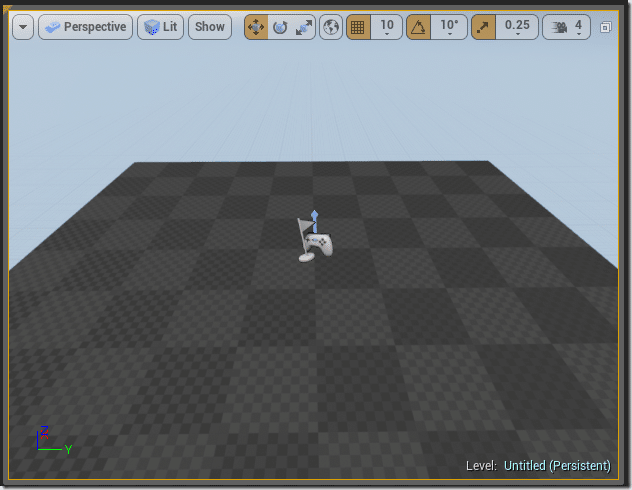Open the Lit view mode menu
The height and width of the screenshot is (490, 632).
160,27
